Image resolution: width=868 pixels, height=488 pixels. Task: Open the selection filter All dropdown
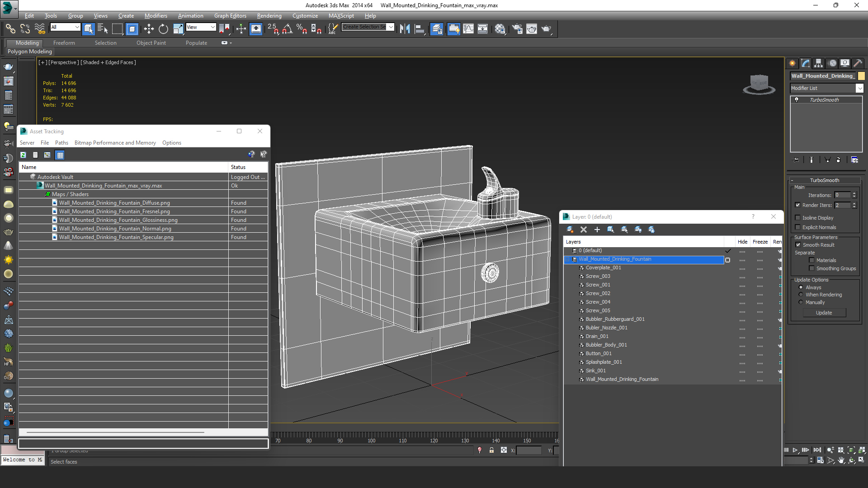pos(77,27)
